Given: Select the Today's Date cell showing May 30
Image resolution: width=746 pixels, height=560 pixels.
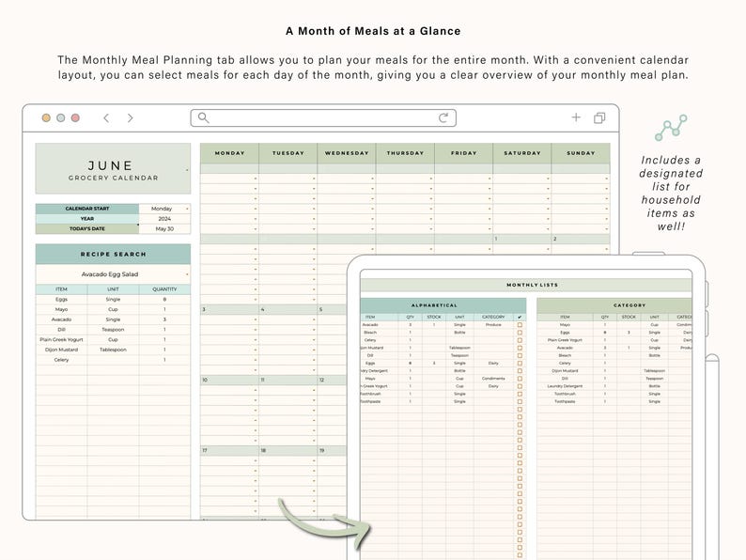Looking at the screenshot, I should [164, 229].
